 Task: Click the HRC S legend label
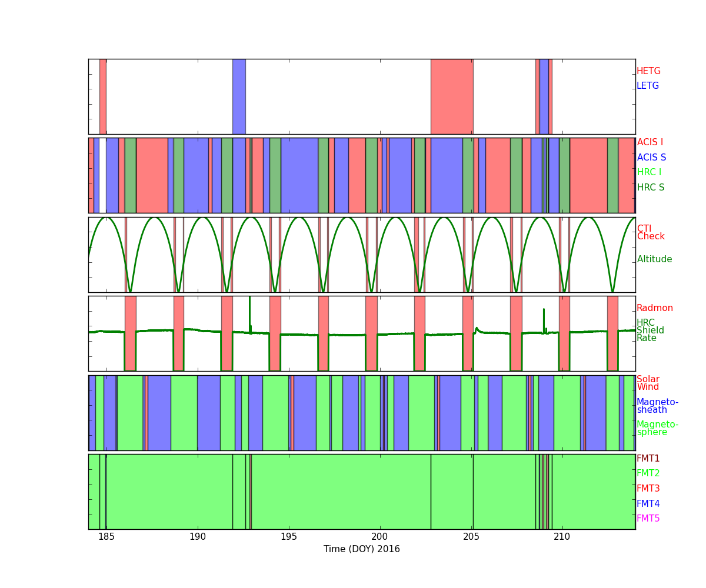(650, 188)
